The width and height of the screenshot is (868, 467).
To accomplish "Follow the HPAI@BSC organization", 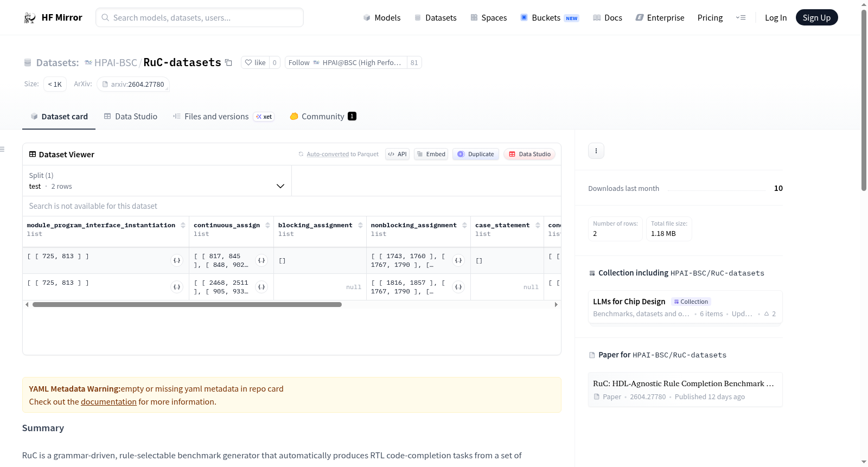I will click(x=346, y=63).
